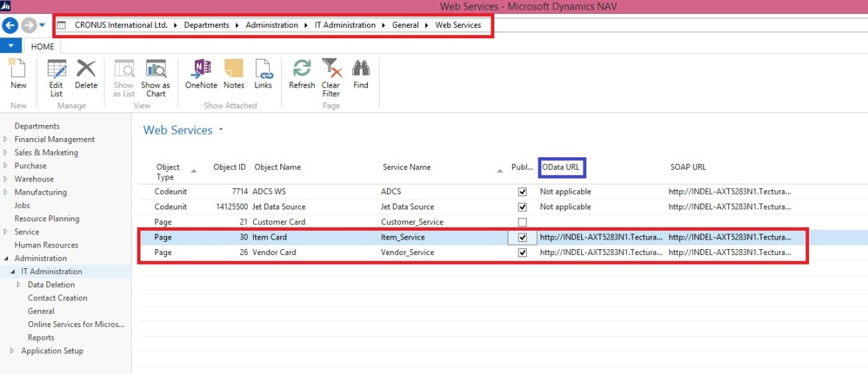Open OneNote attachment

point(201,74)
